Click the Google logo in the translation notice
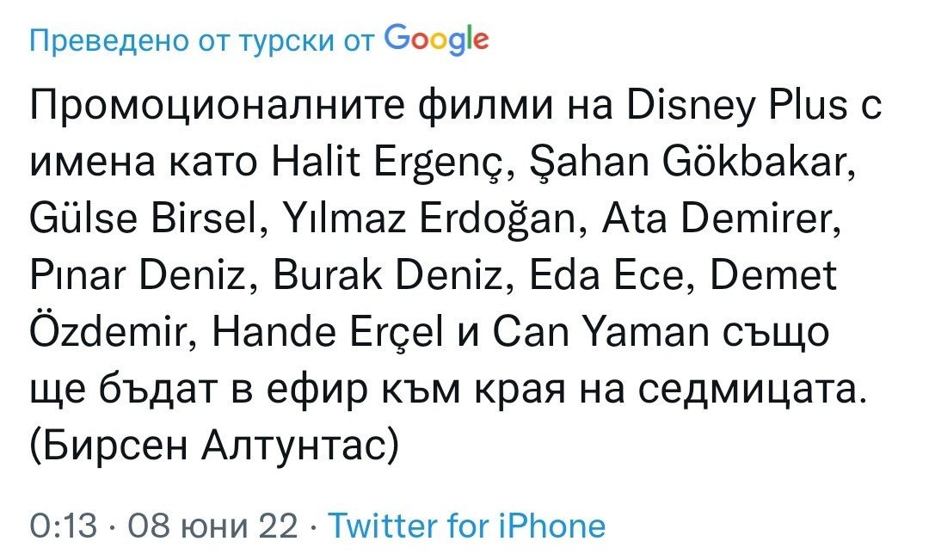Viewport: 929px width, 560px height. pos(437,40)
